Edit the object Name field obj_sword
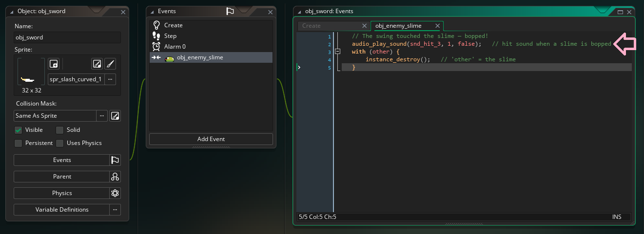The height and width of the screenshot is (234, 644). pyautogui.click(x=67, y=37)
